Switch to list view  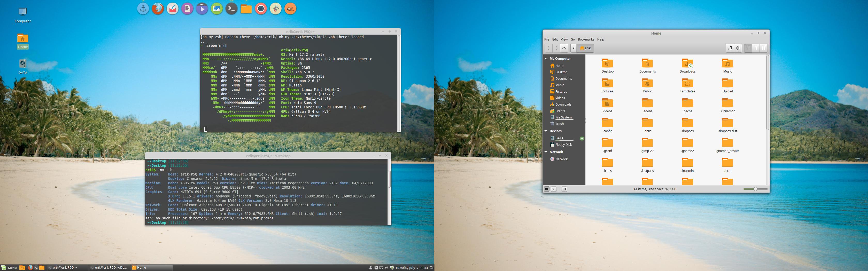point(756,48)
